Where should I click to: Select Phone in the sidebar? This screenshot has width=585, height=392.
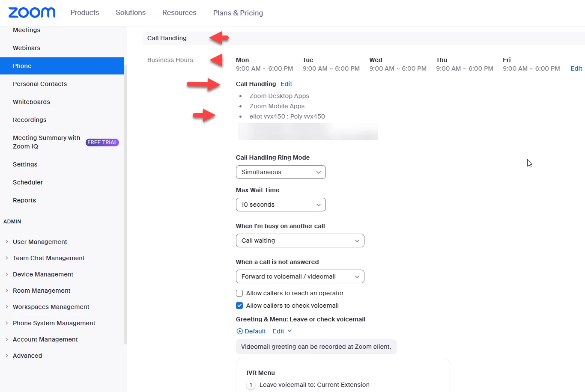point(62,66)
